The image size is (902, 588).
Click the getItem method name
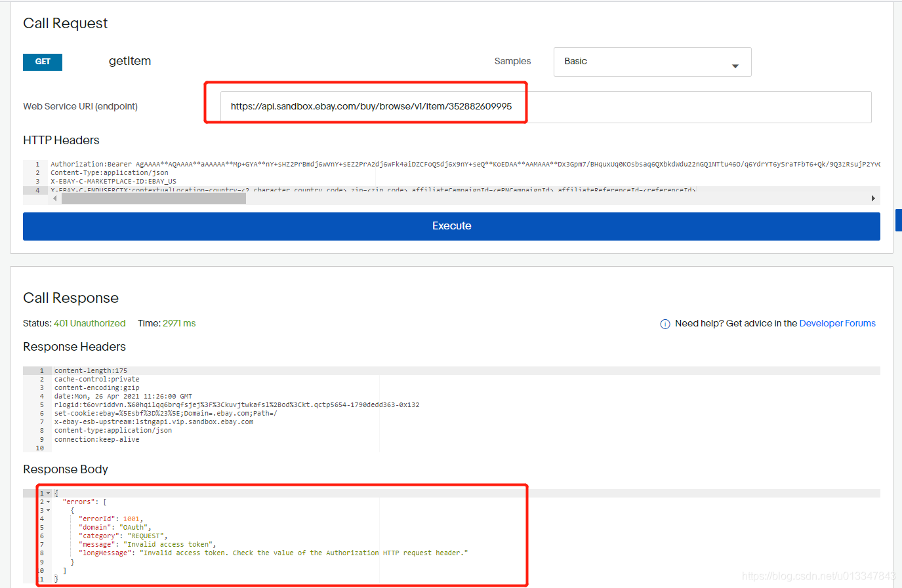[130, 61]
